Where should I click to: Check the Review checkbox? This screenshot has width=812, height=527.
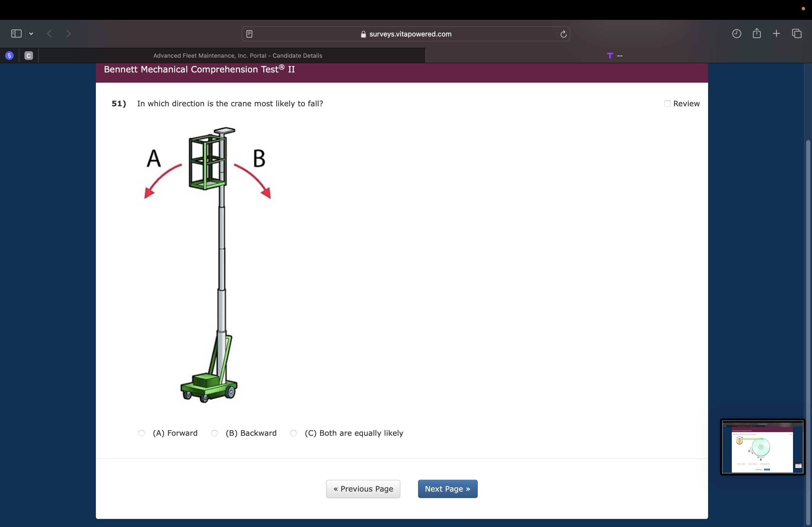[x=667, y=104]
